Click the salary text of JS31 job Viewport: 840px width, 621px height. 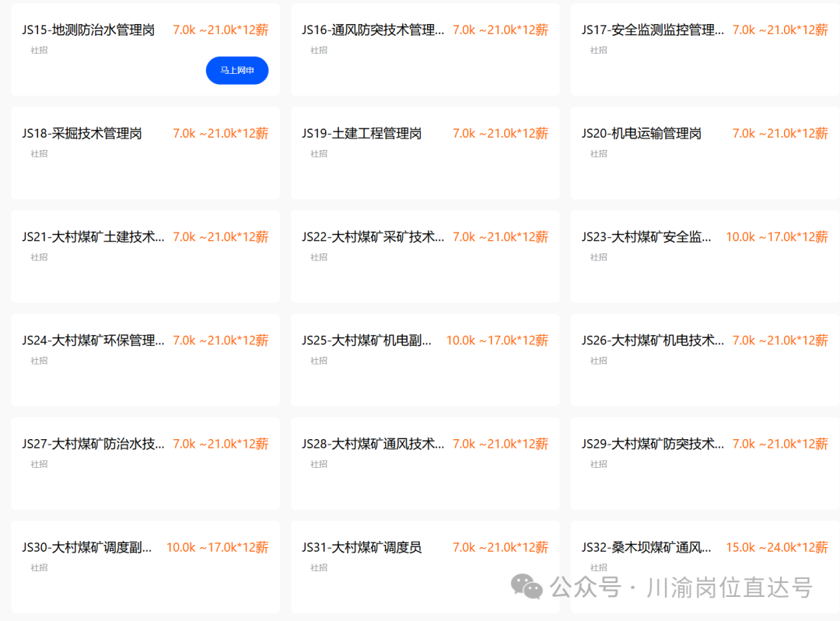point(500,547)
